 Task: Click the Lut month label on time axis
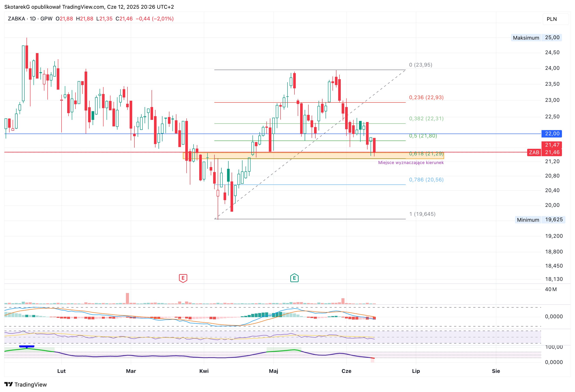click(x=61, y=371)
